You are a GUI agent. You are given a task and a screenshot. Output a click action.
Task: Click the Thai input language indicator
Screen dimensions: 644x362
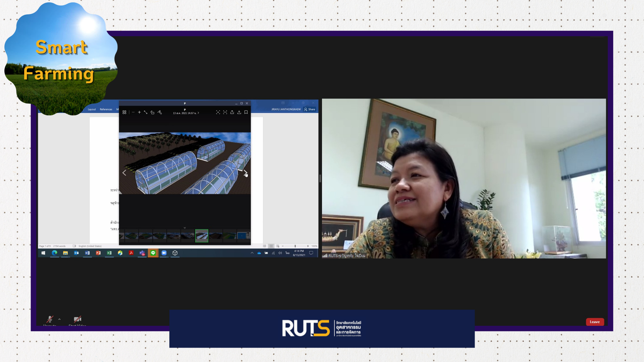point(287,253)
